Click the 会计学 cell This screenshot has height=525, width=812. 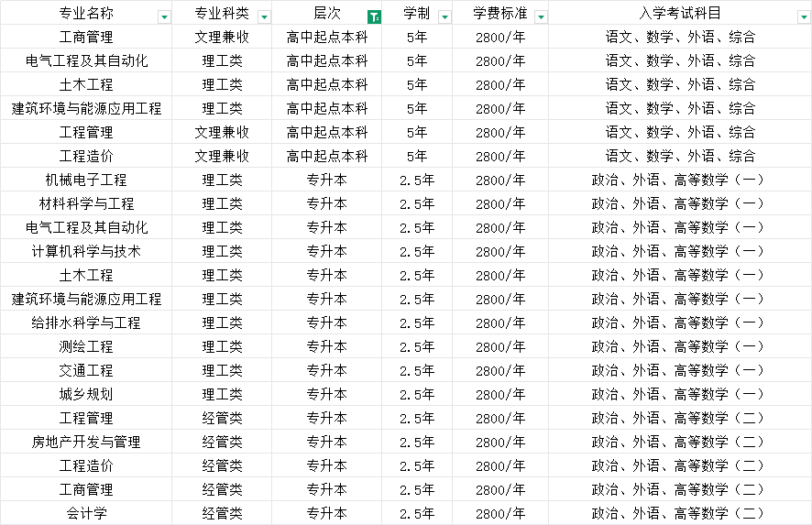pyautogui.click(x=86, y=513)
